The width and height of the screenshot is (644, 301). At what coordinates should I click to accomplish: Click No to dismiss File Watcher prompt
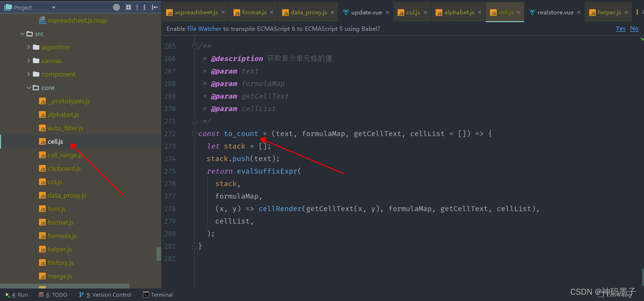click(634, 28)
